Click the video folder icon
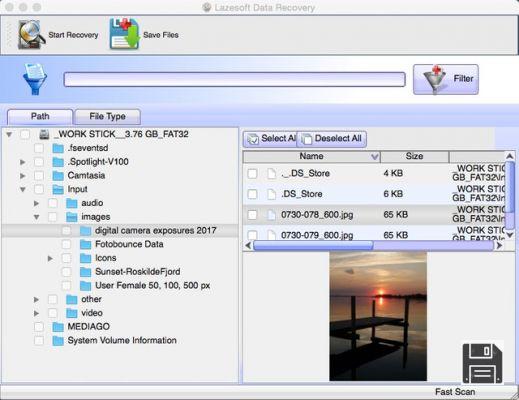 (x=72, y=313)
